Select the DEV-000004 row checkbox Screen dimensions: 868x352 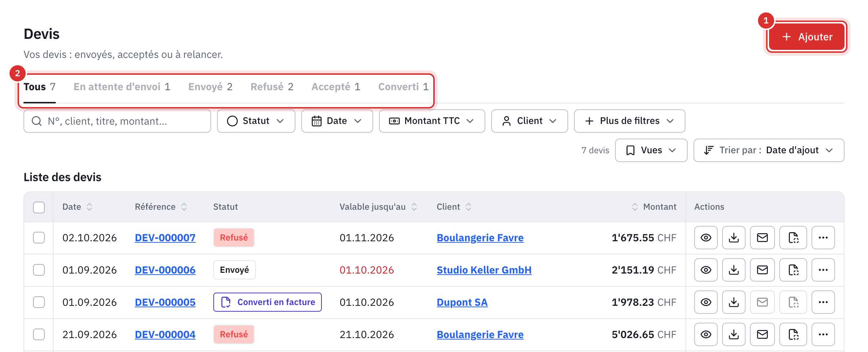pos(39,334)
